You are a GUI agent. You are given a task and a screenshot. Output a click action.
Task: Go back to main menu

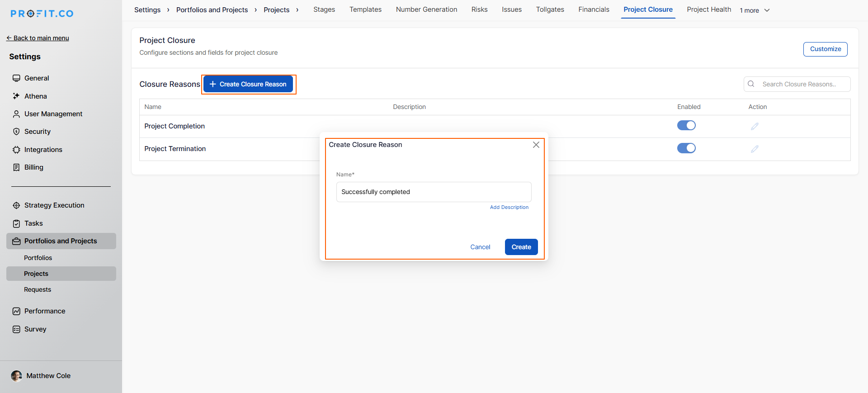pos(38,38)
